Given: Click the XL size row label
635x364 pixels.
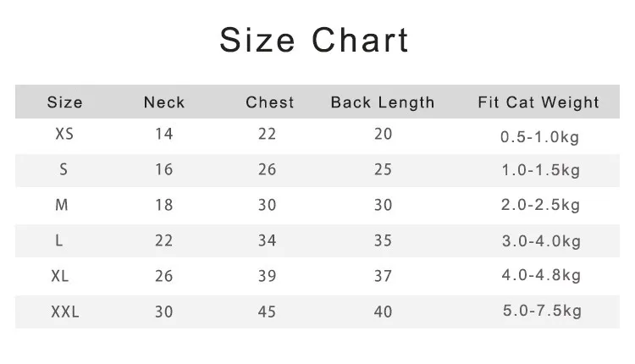Looking at the screenshot, I should (x=60, y=276).
